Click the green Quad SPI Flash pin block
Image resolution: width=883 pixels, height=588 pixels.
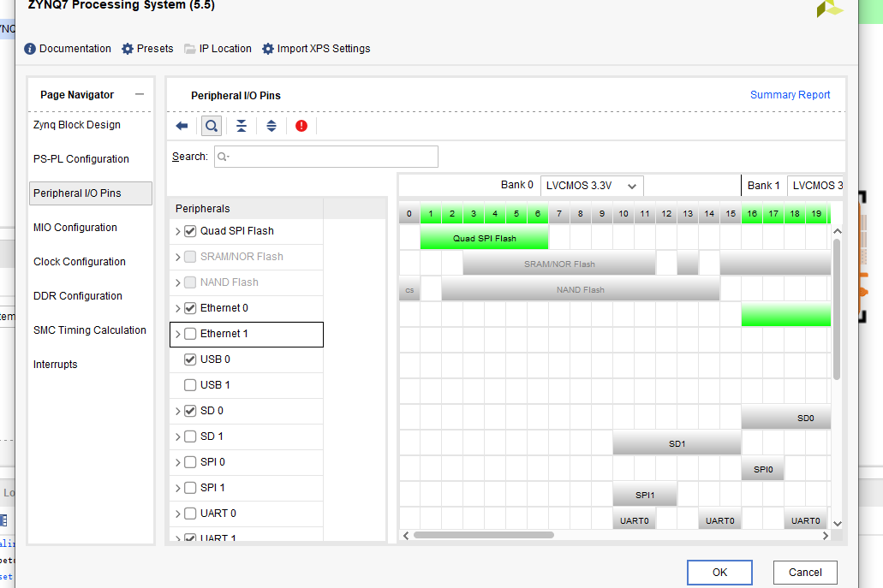[x=484, y=238]
